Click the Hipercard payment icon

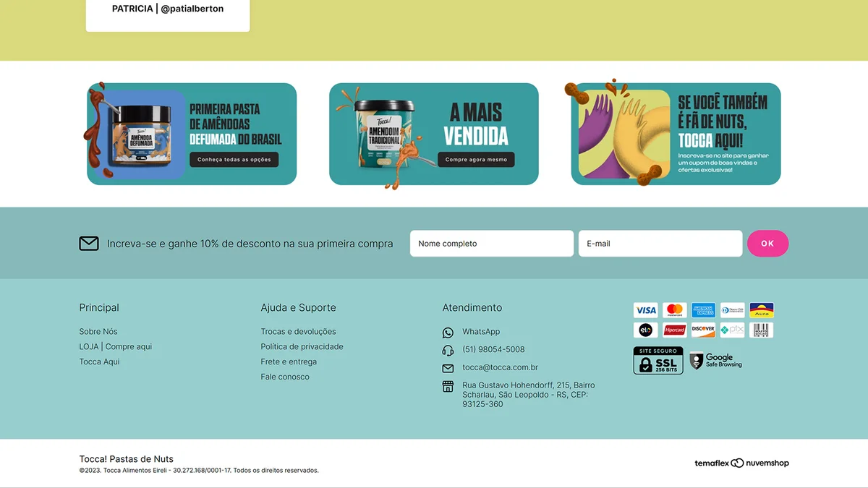coord(674,330)
